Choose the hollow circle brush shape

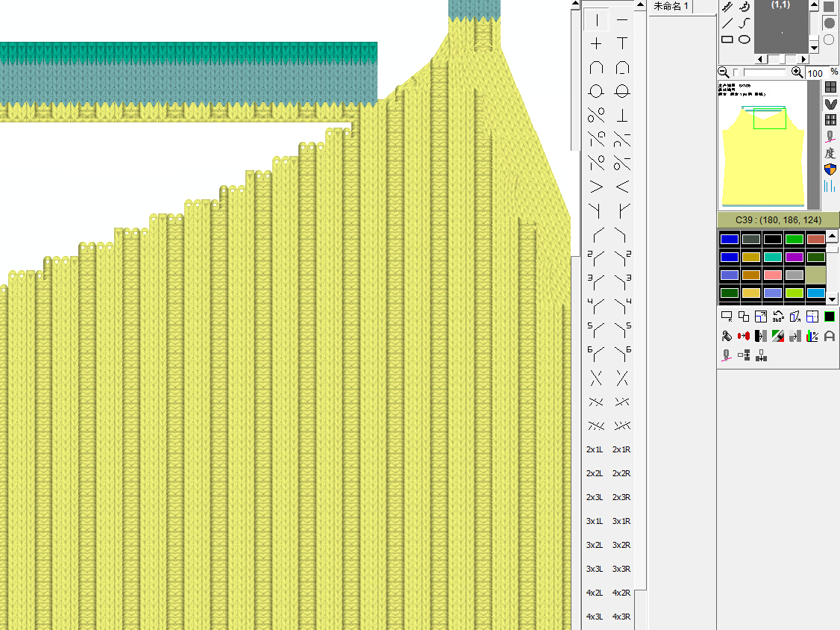[x=830, y=40]
